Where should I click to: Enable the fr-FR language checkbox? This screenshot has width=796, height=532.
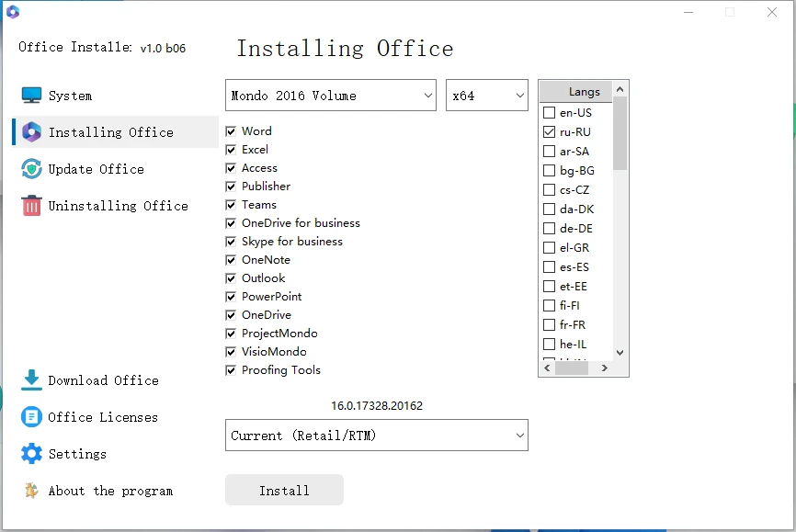[550, 325]
